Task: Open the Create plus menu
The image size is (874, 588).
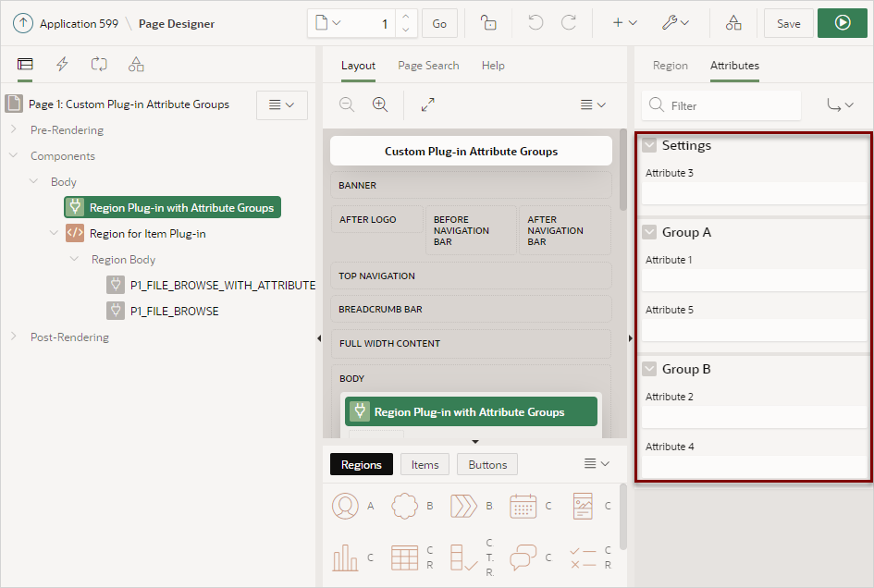Action: [x=624, y=23]
